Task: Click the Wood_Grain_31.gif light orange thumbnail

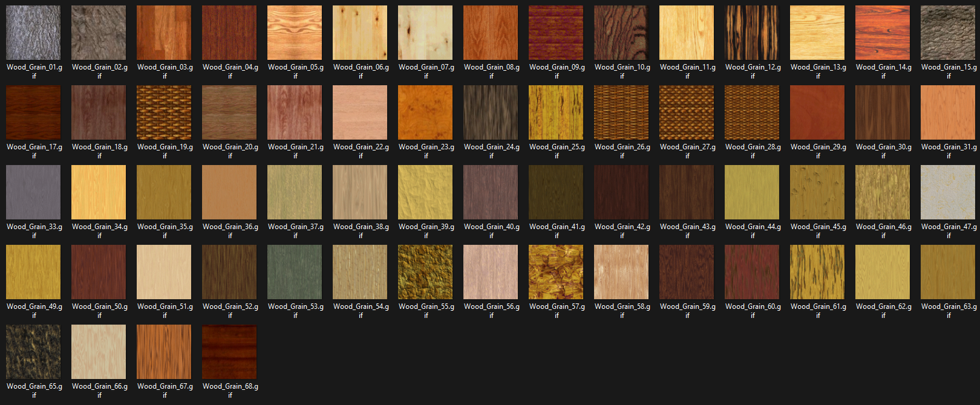Action: 948,112
